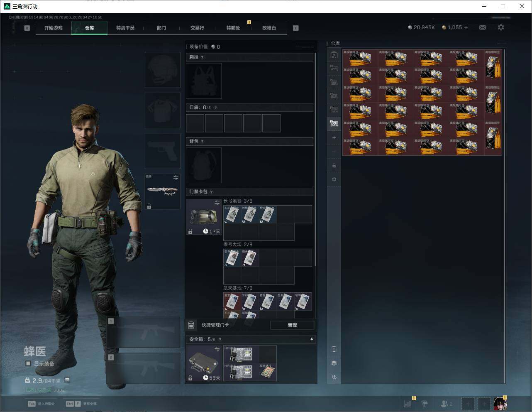Click the 20,945K currency balance
Viewport: 532px width, 412px height.
click(x=421, y=27)
